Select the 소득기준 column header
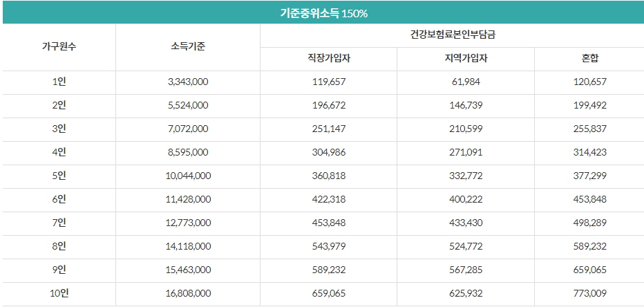The width and height of the screenshot is (644, 307). tap(188, 47)
